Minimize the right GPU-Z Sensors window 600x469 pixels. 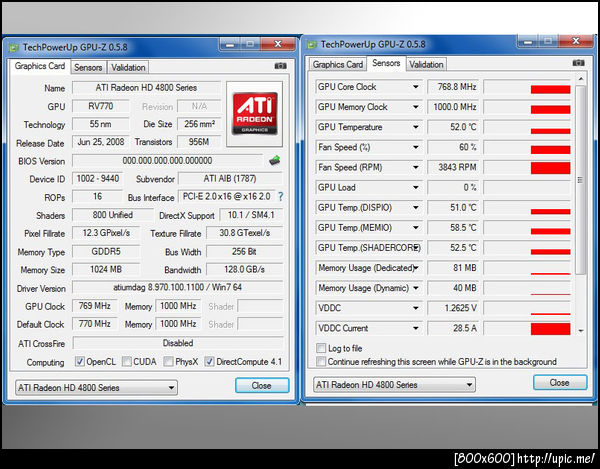[528, 41]
